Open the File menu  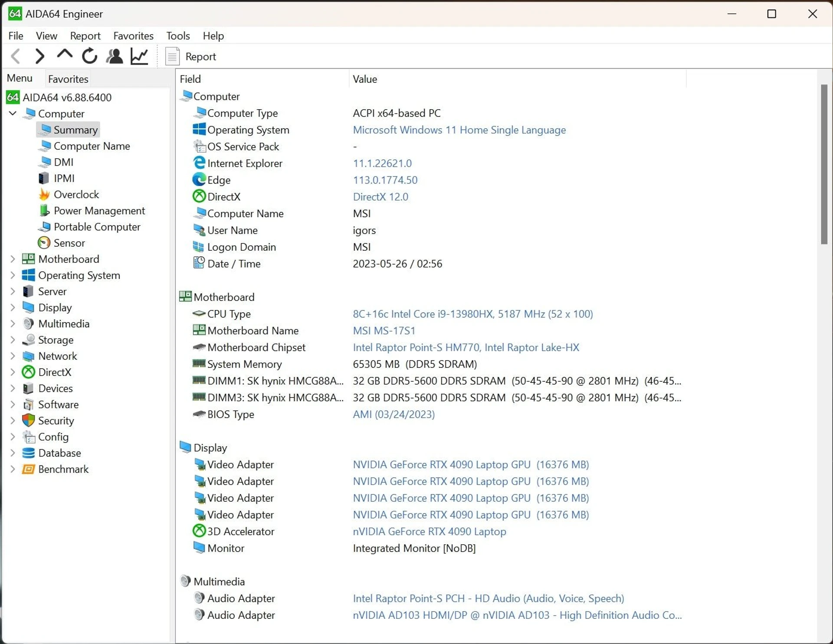[x=16, y=36]
